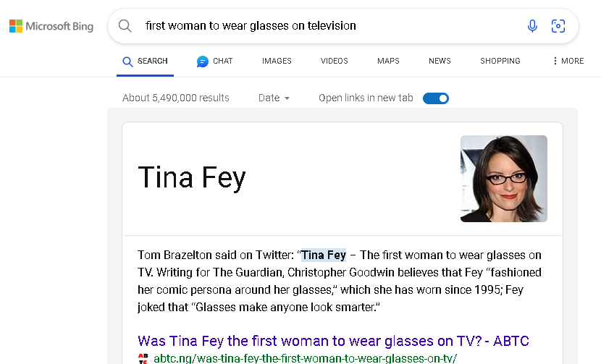The height and width of the screenshot is (364, 601).
Task: Open the Maps tab
Action: click(x=388, y=62)
